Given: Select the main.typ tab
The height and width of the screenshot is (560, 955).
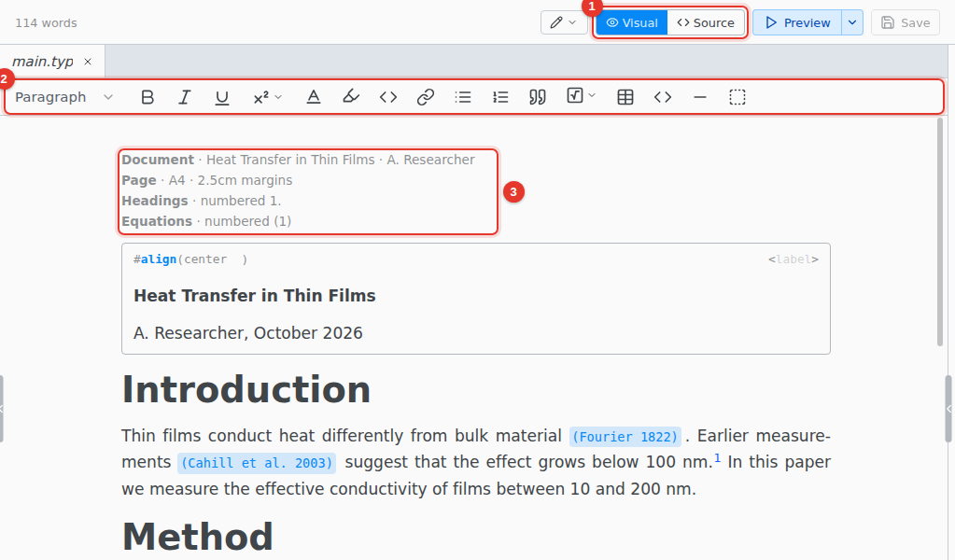Looking at the screenshot, I should click(43, 62).
